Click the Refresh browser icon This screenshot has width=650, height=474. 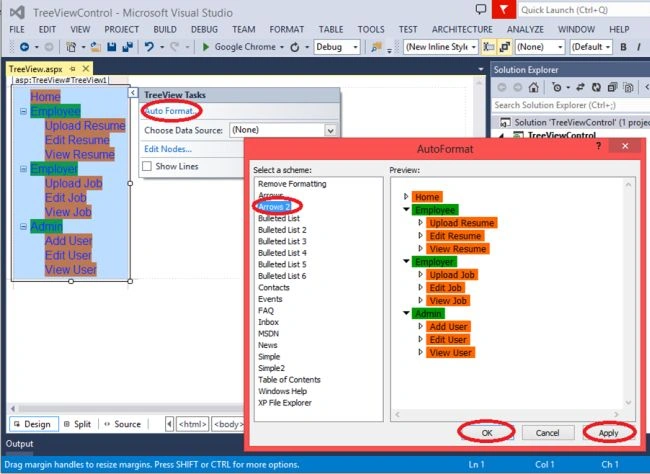295,47
